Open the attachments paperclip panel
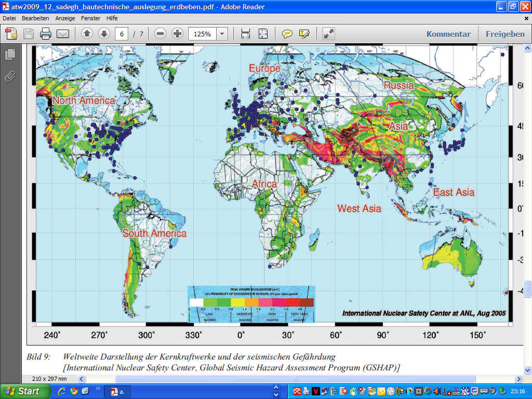 [x=10, y=76]
